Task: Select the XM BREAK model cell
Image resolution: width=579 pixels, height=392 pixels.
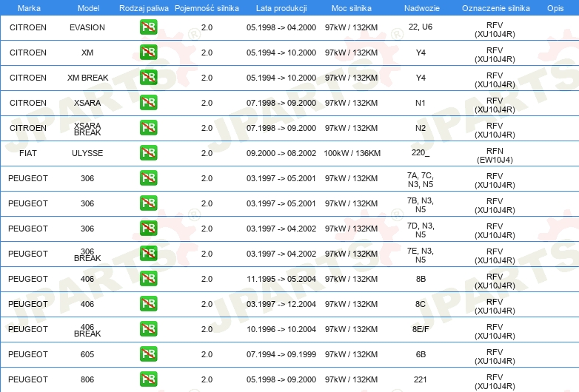Action: pos(87,78)
